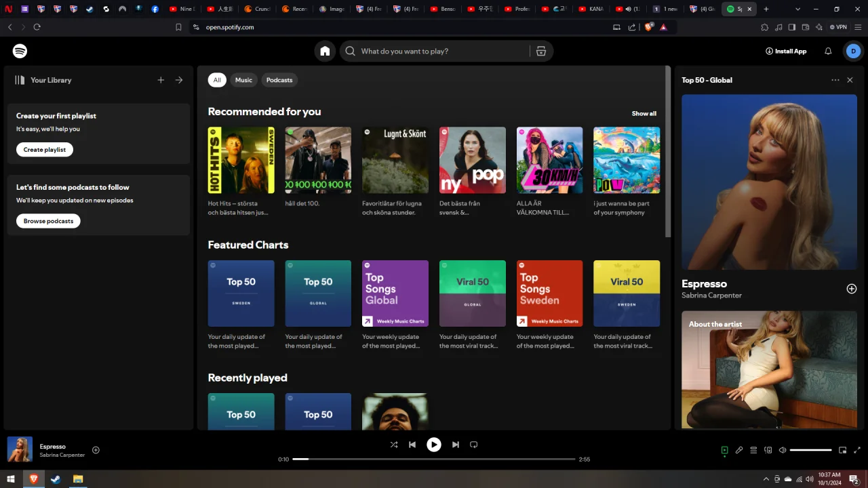868x488 pixels.
Task: Open Lugnt & Skönt playlist card
Action: tap(395, 171)
